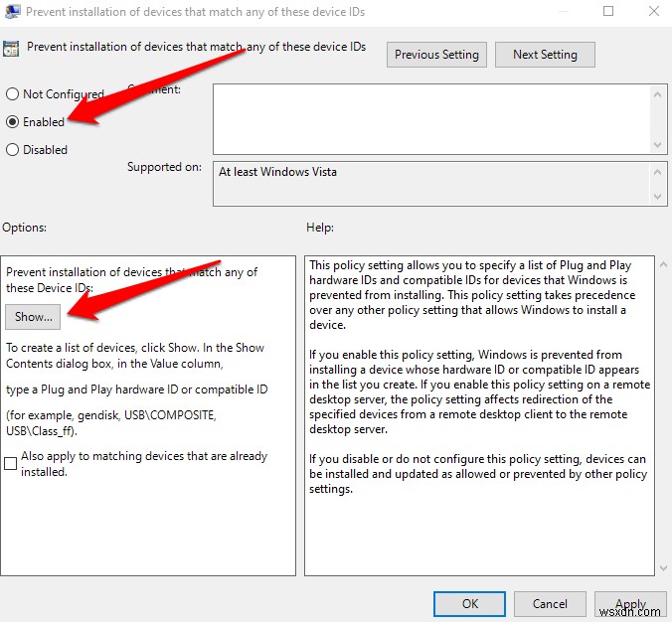The image size is (672, 622).
Task: Click Help panel scroll down arrow
Action: pyautogui.click(x=663, y=568)
